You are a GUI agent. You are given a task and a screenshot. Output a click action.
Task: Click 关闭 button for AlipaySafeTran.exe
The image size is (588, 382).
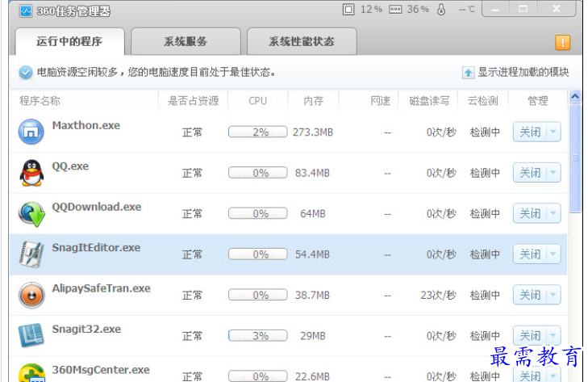coord(530,295)
